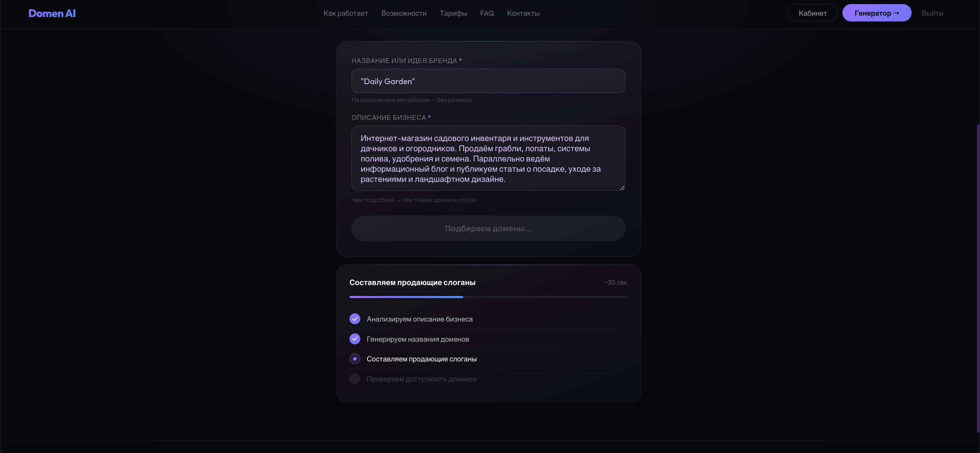The image size is (980, 453).
Task: Open the Кабинет account button
Action: click(812, 13)
